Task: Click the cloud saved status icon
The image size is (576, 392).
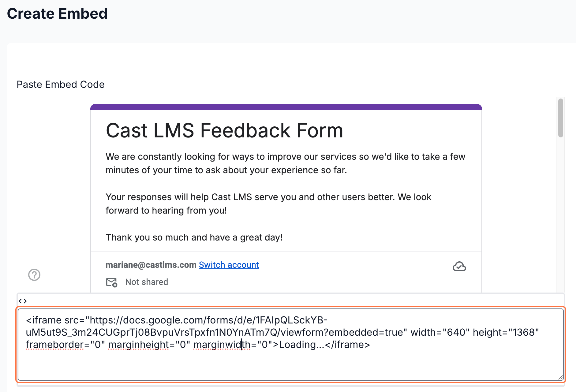Action: click(x=459, y=267)
